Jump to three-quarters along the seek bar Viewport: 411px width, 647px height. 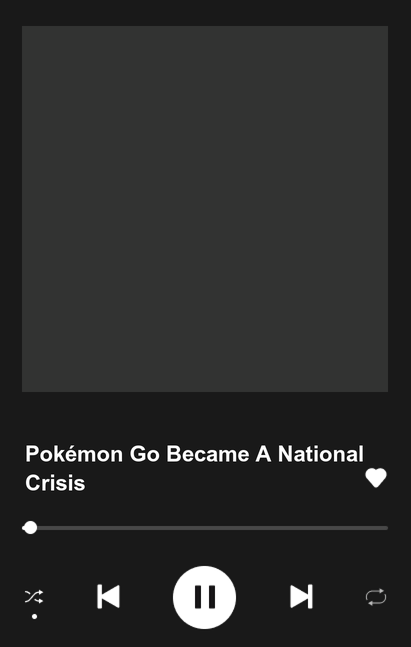(x=297, y=528)
